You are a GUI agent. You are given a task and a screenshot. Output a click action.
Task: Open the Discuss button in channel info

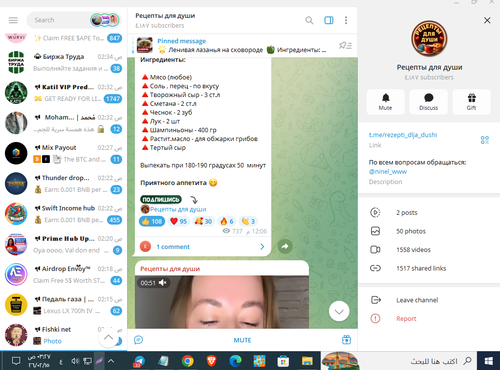tap(429, 102)
